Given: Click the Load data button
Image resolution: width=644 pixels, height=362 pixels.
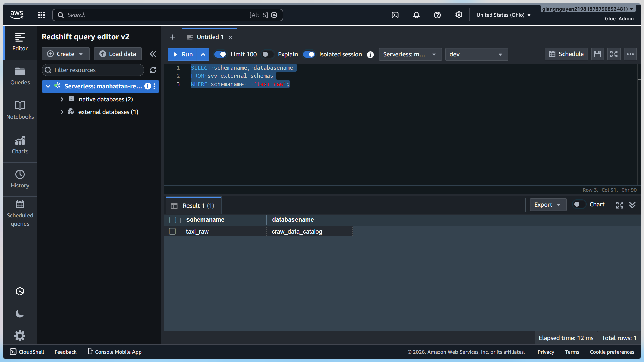Looking at the screenshot, I should 118,54.
